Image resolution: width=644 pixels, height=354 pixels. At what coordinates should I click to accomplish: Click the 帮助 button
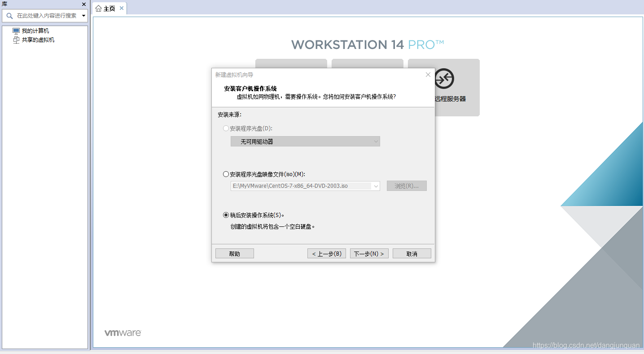[235, 254]
